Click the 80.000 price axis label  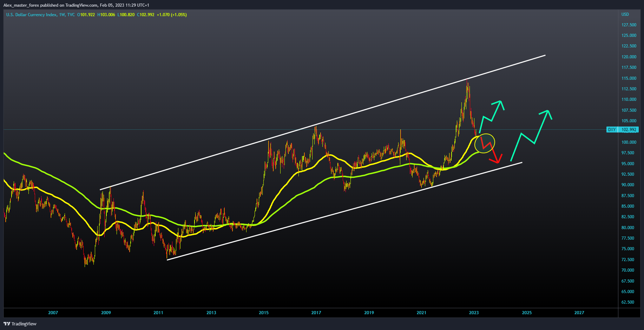[x=628, y=228]
